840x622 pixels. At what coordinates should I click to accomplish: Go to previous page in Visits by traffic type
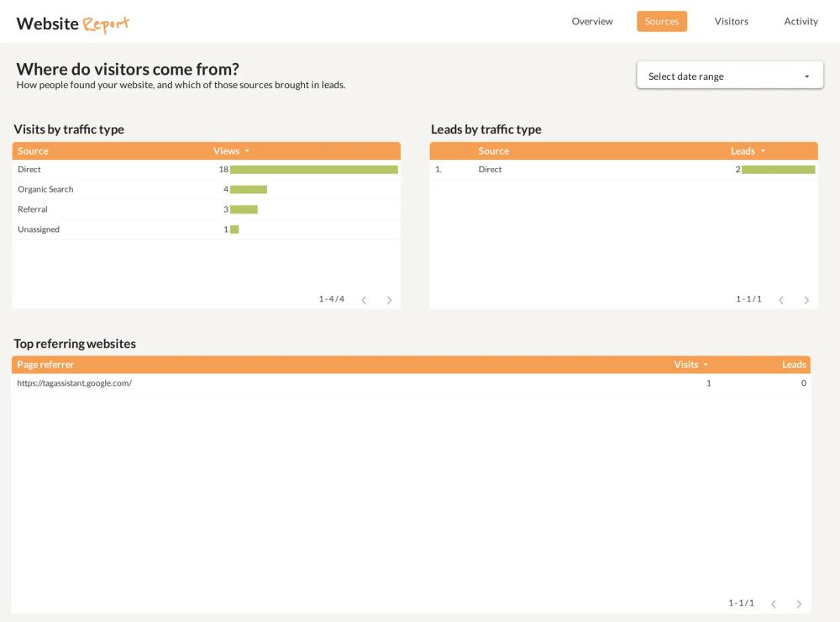(x=364, y=300)
